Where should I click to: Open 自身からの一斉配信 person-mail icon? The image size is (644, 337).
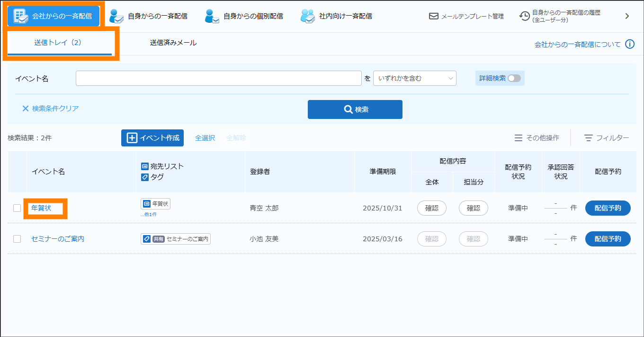[116, 16]
